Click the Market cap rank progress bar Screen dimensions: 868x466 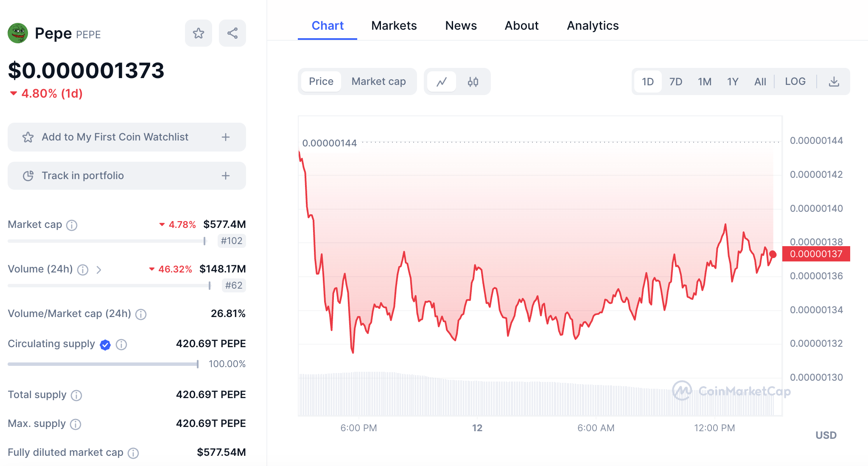pyautogui.click(x=107, y=241)
